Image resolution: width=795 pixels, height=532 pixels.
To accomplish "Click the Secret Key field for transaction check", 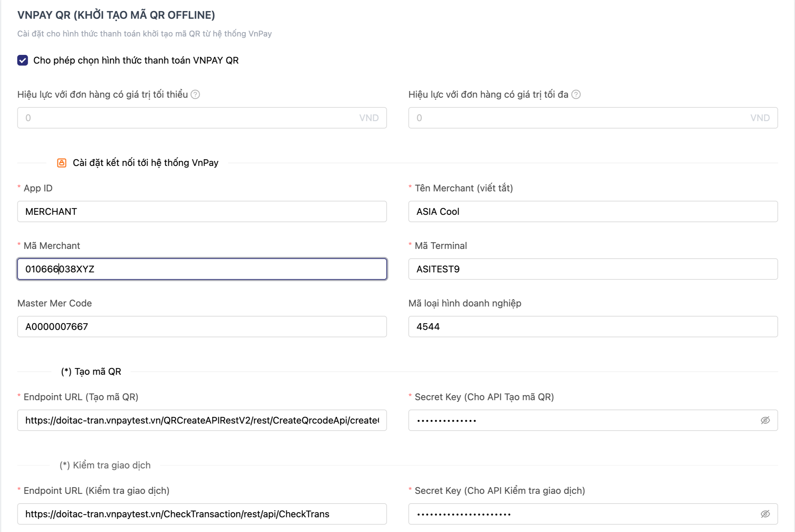I will [584, 514].
